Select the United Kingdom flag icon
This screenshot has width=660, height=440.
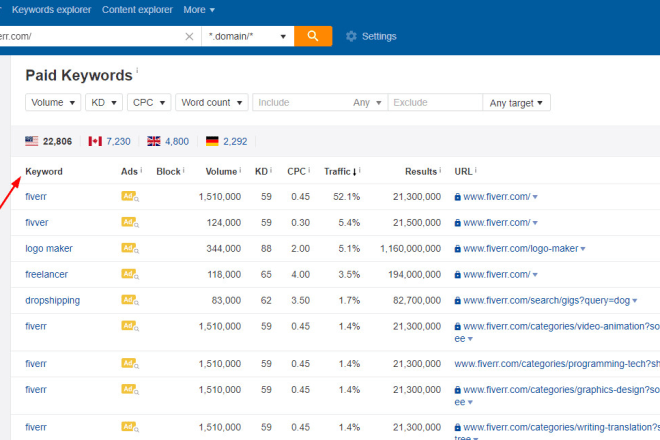tap(154, 141)
